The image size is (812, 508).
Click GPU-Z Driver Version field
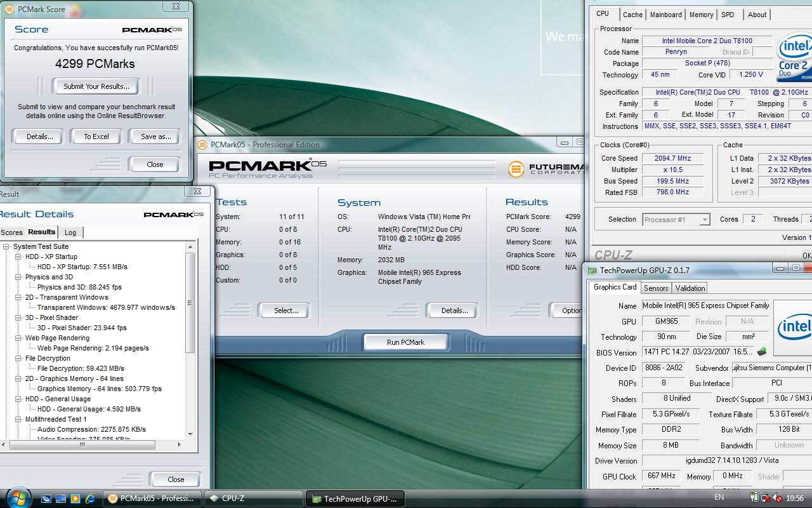click(x=727, y=460)
